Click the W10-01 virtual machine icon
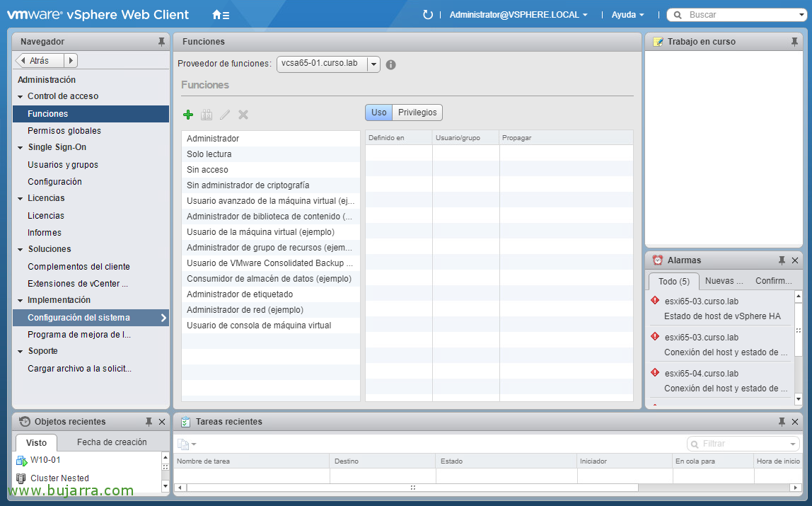812x506 pixels. click(21, 460)
